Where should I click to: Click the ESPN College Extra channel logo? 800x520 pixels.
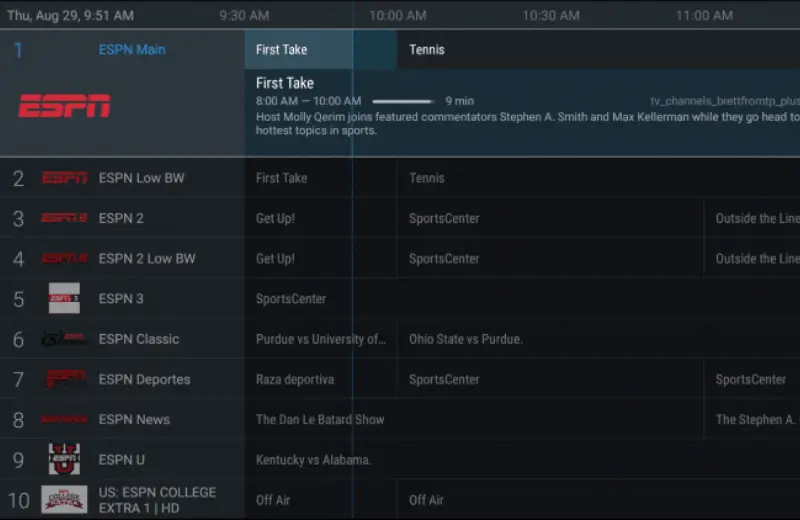click(64, 499)
